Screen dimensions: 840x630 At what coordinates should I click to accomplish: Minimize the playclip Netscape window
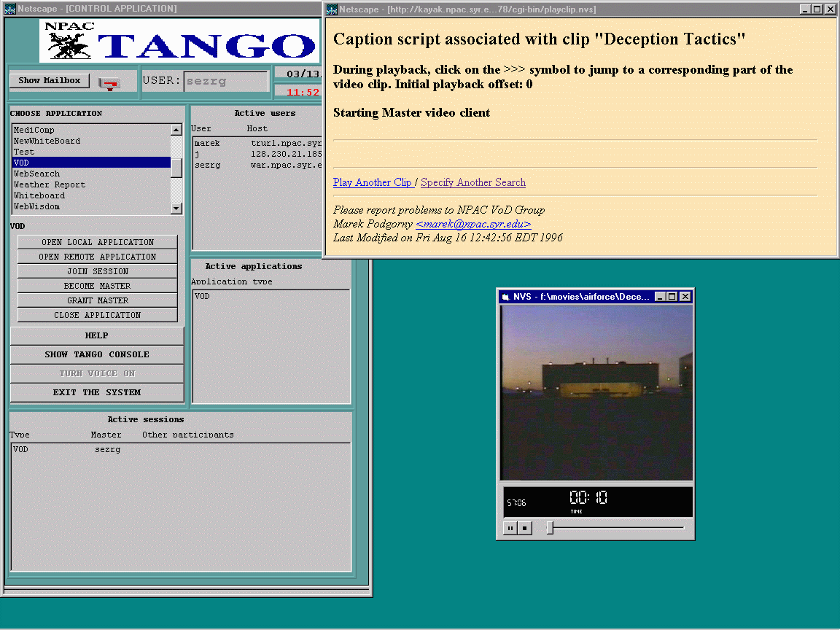point(805,9)
